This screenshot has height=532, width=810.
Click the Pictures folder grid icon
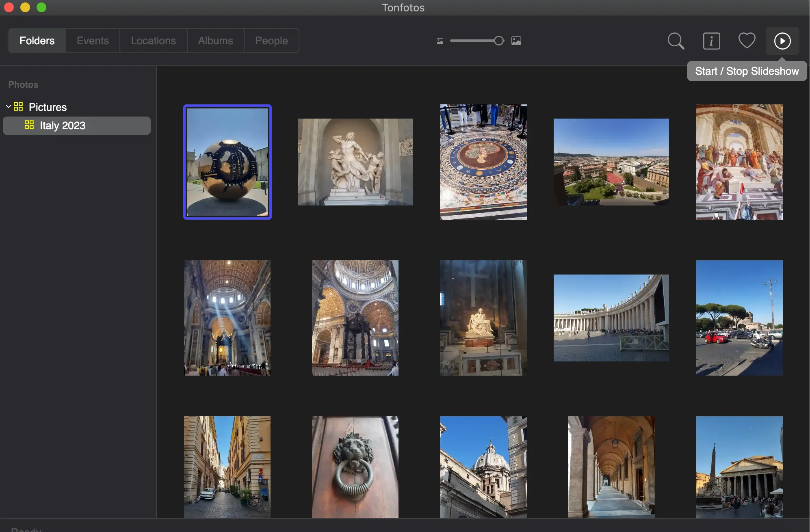pos(17,106)
